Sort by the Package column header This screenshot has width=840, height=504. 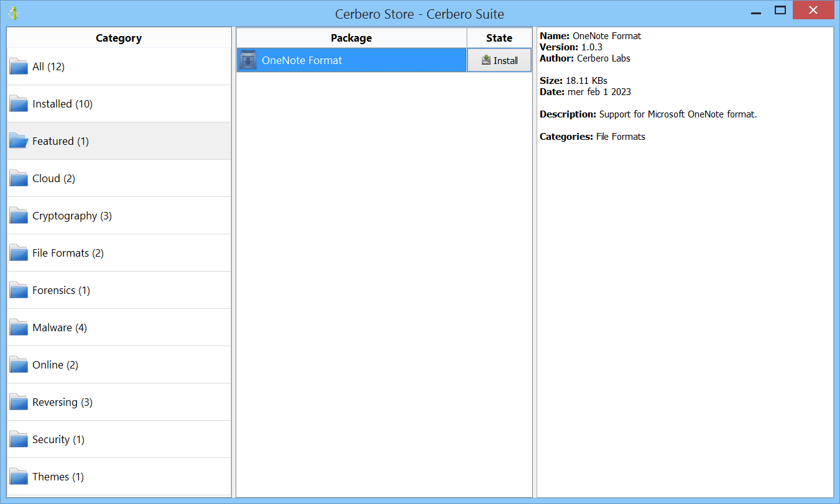[351, 38]
